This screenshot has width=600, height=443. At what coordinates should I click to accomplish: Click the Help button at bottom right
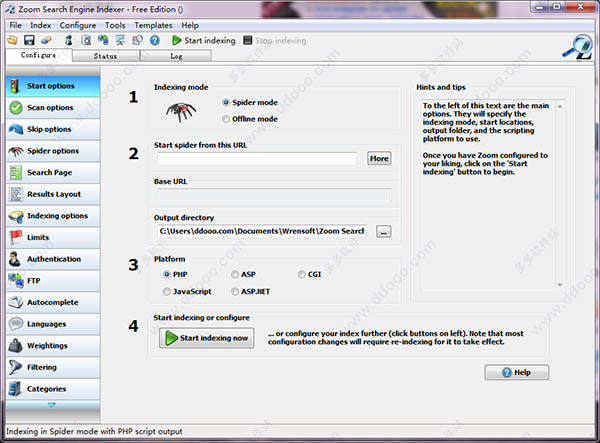517,372
